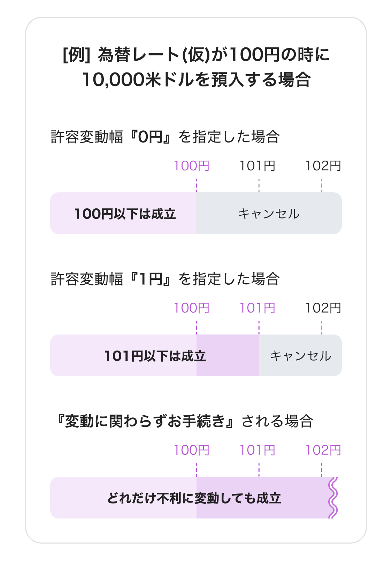Image resolution: width=392 pixels, height=561 pixels.
Task: Click the どれだけ不利に変動しても成立 bar
Action: 194,498
